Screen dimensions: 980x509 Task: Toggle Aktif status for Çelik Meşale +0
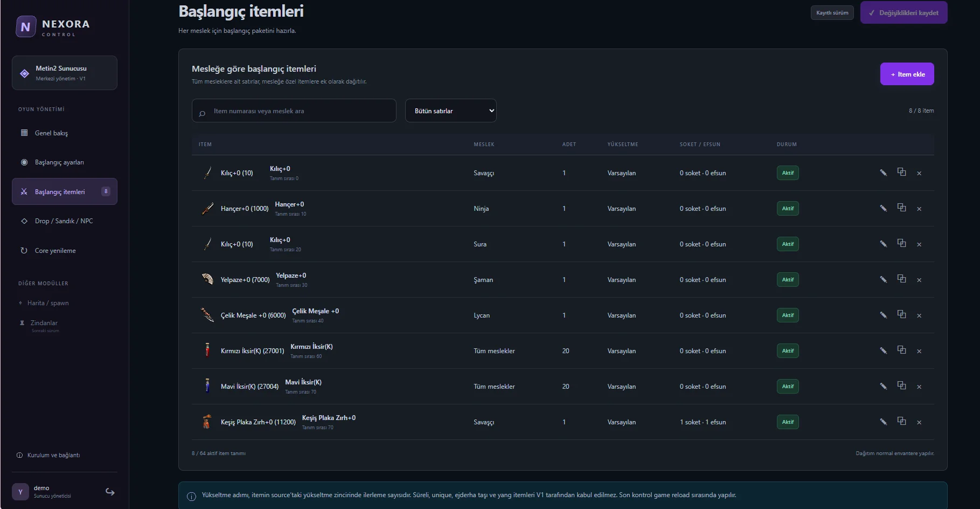click(x=788, y=315)
